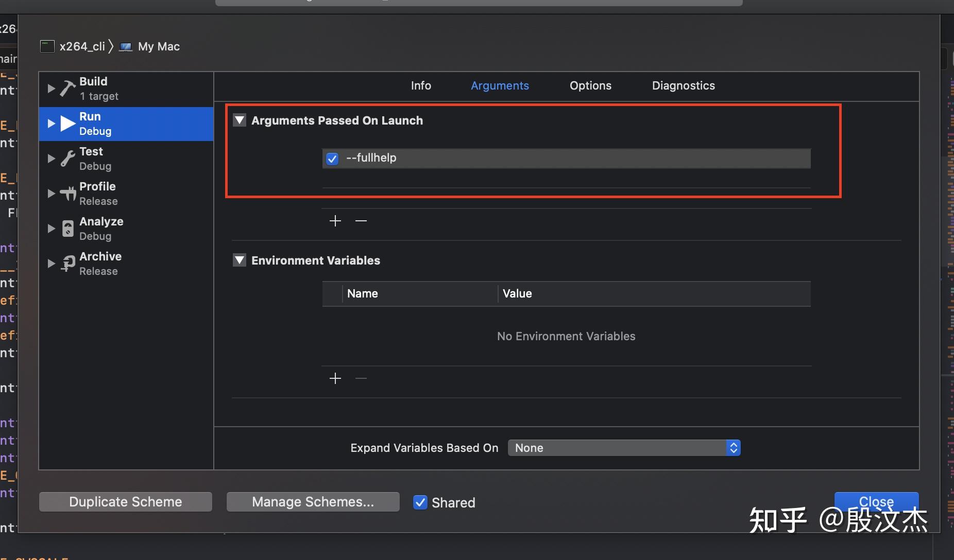Image resolution: width=954 pixels, height=560 pixels.
Task: Click the Test wrench icon
Action: [x=67, y=159]
